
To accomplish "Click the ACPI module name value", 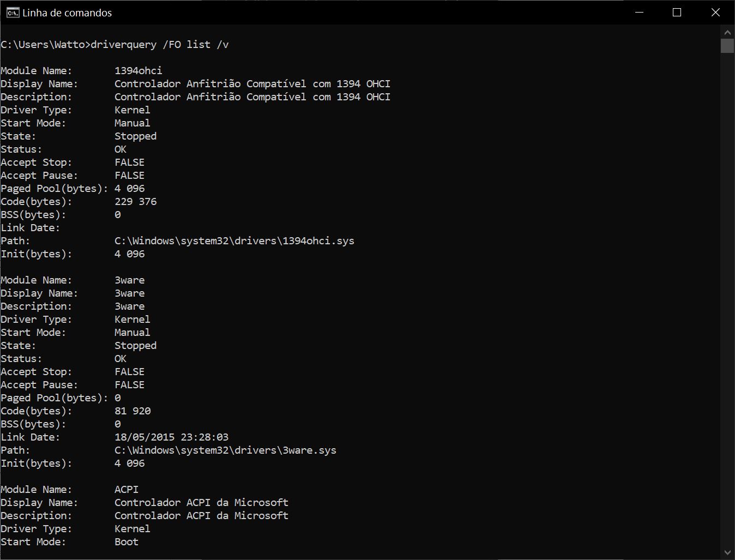I will tap(126, 490).
